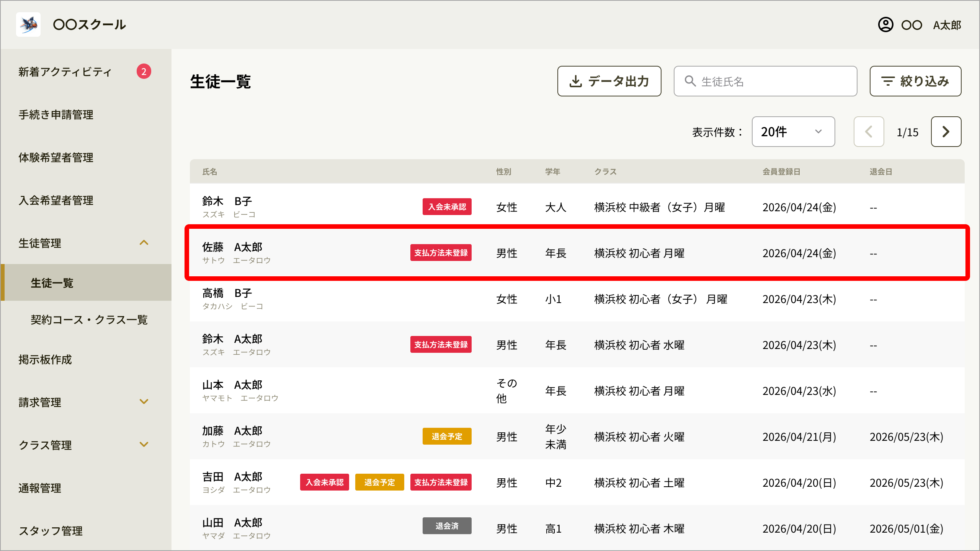Click the magnifier icon in search box
Screen dimensions: 980x551
coord(690,81)
